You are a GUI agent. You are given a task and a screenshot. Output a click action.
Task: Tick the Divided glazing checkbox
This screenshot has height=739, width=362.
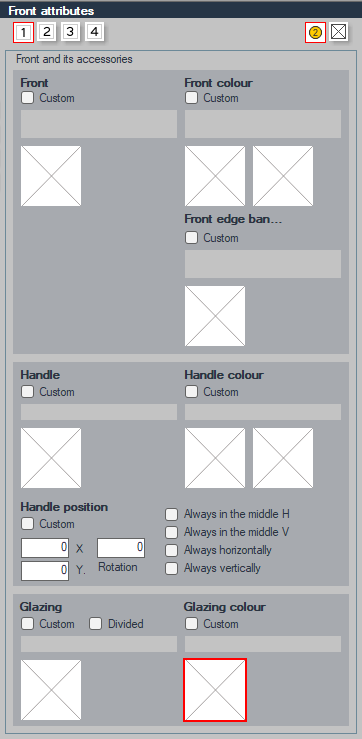click(x=96, y=624)
